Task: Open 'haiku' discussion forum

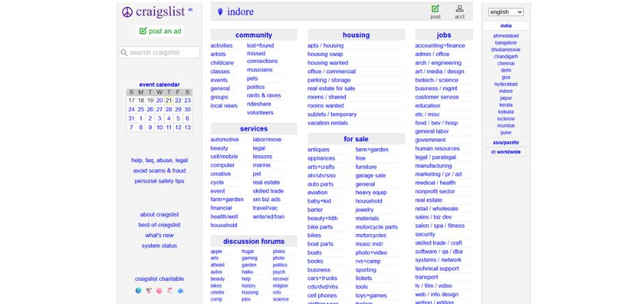Action: (247, 272)
